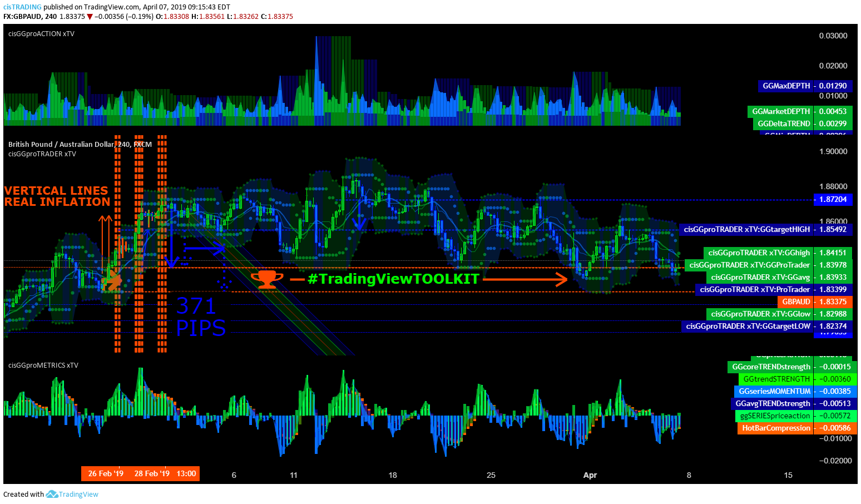Click the -0.01000 level on metrics axis
This screenshot has width=861, height=504.
click(835, 438)
